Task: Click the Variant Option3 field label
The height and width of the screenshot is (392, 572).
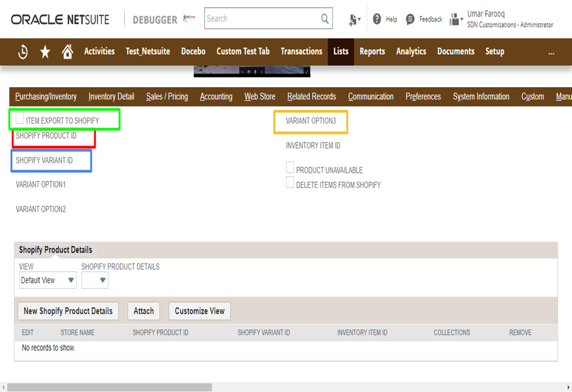Action: point(311,121)
